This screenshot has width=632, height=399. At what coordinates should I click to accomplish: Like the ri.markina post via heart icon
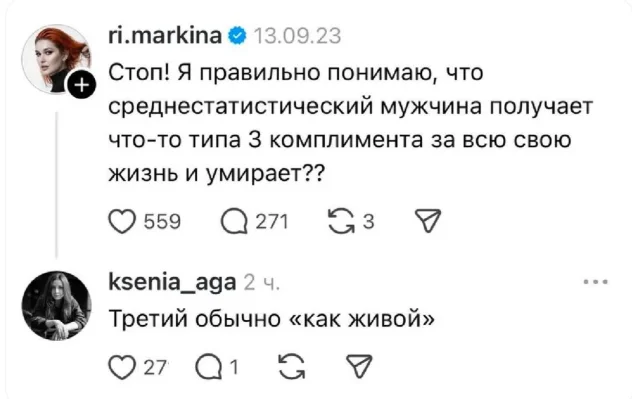(122, 222)
